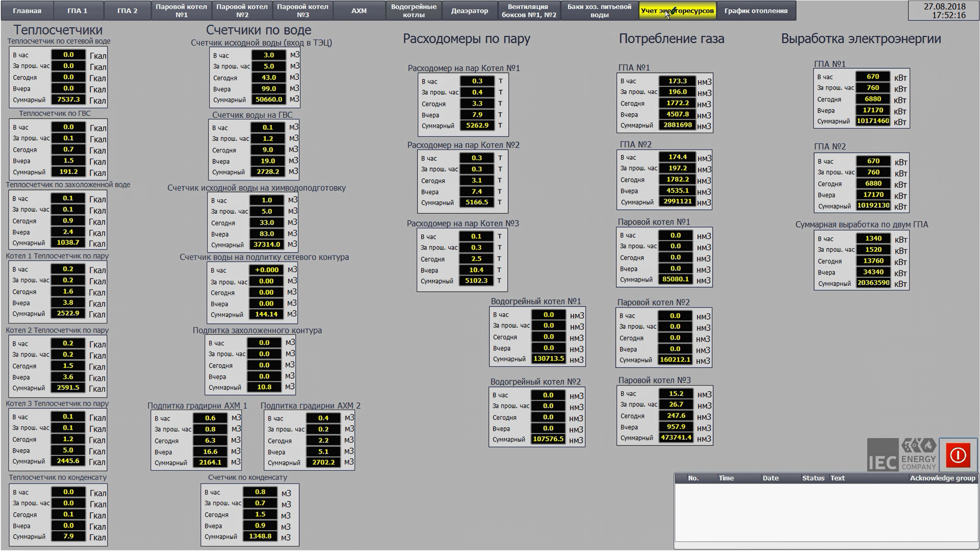Screen dimensions: 980x551
Task: Open the Главная tab
Action: click(27, 11)
